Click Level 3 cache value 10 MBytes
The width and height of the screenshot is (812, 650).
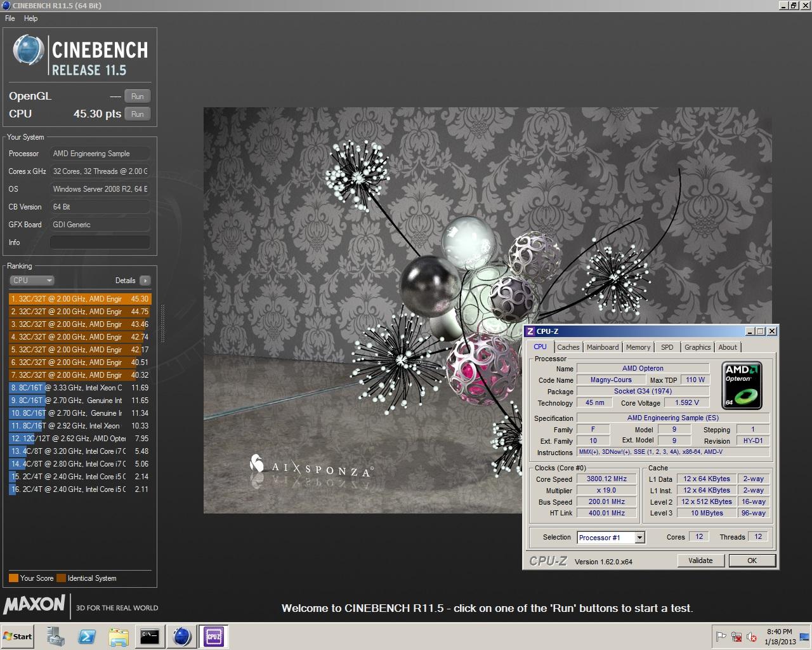coord(707,514)
